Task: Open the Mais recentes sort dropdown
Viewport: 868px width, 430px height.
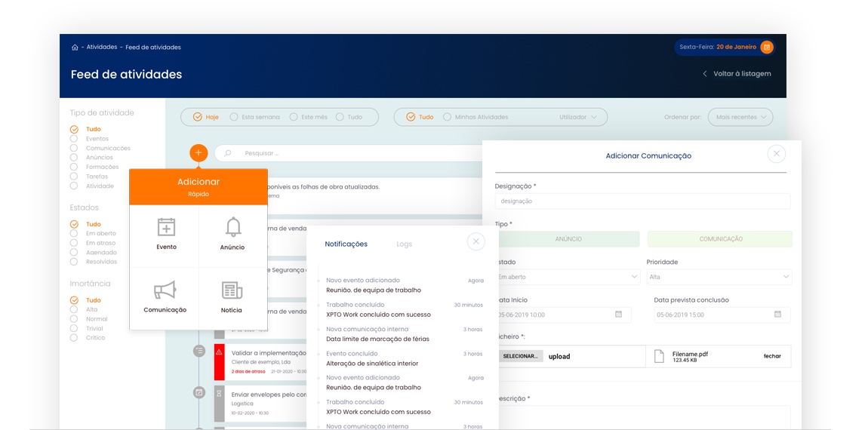Action: (x=740, y=117)
